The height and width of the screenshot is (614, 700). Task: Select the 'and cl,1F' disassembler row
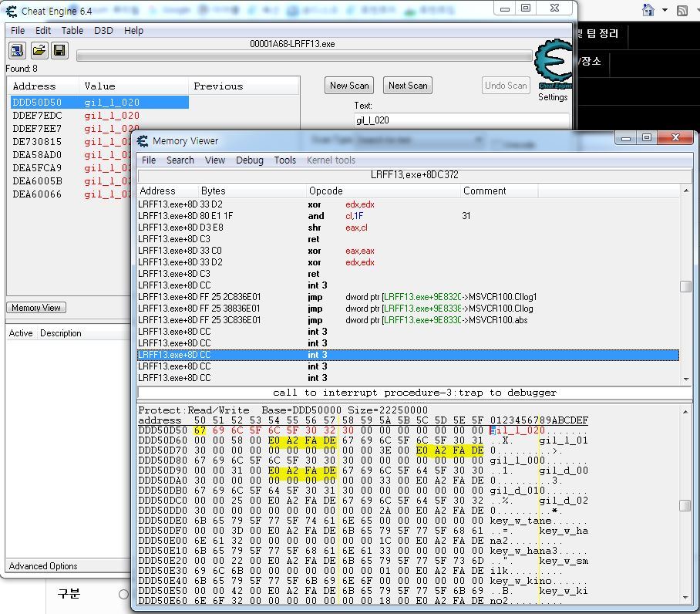pyautogui.click(x=408, y=216)
